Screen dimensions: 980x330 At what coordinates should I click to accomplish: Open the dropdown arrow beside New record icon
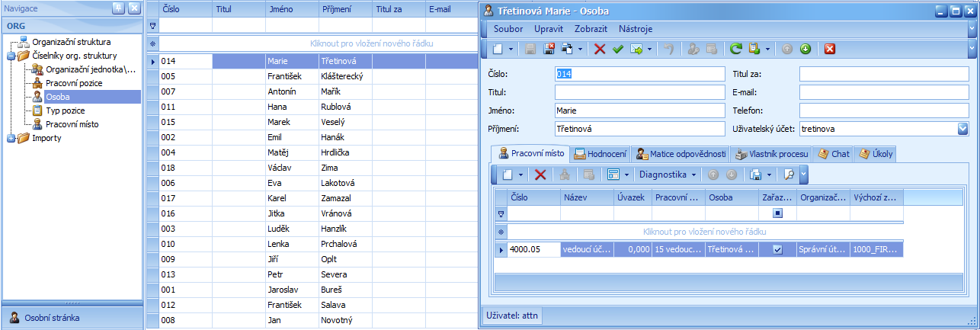pyautogui.click(x=511, y=49)
